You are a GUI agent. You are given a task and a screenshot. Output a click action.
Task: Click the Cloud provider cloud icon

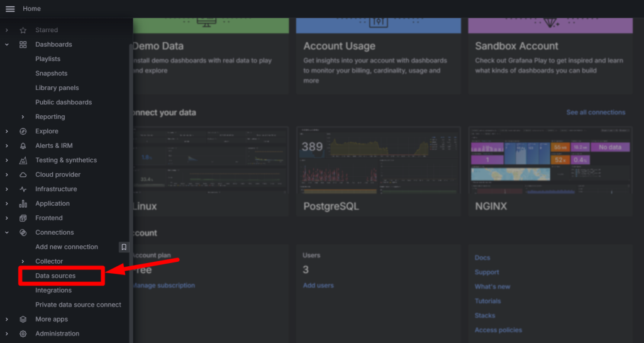pos(23,175)
